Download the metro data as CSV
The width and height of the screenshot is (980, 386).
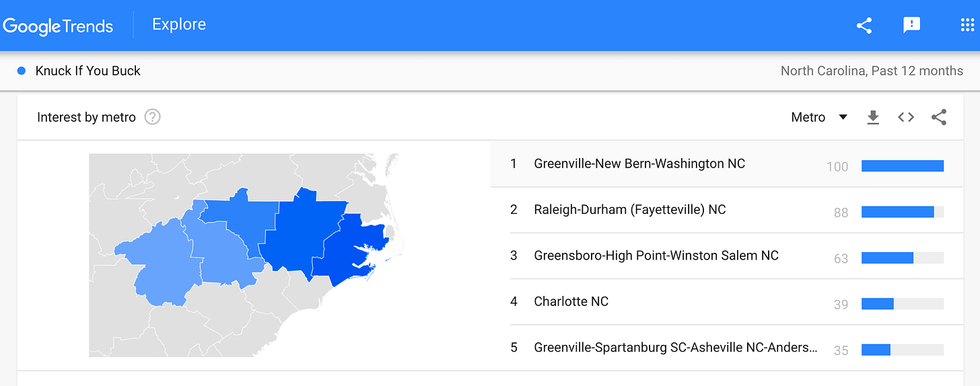click(x=873, y=118)
